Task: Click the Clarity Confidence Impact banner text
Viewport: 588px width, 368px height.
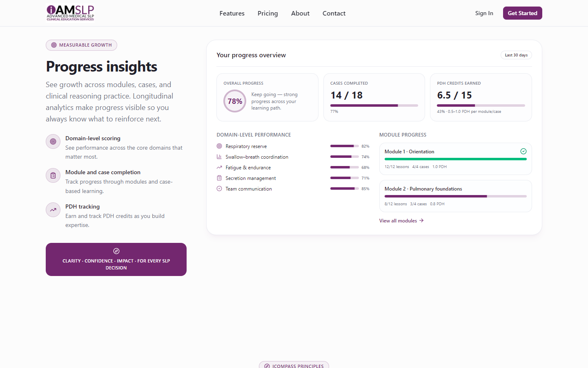Action: tap(116, 264)
